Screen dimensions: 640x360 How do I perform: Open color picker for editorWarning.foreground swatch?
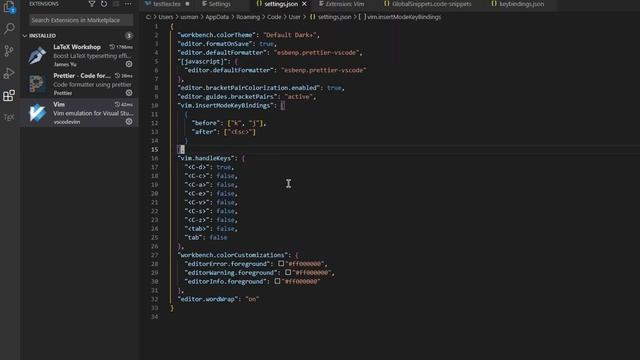pyautogui.click(x=288, y=272)
